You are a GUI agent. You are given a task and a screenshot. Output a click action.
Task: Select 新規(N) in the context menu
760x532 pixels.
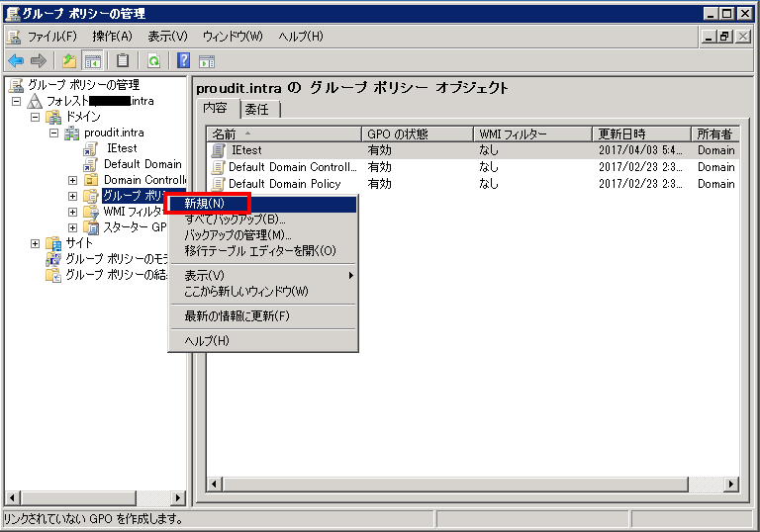point(205,204)
